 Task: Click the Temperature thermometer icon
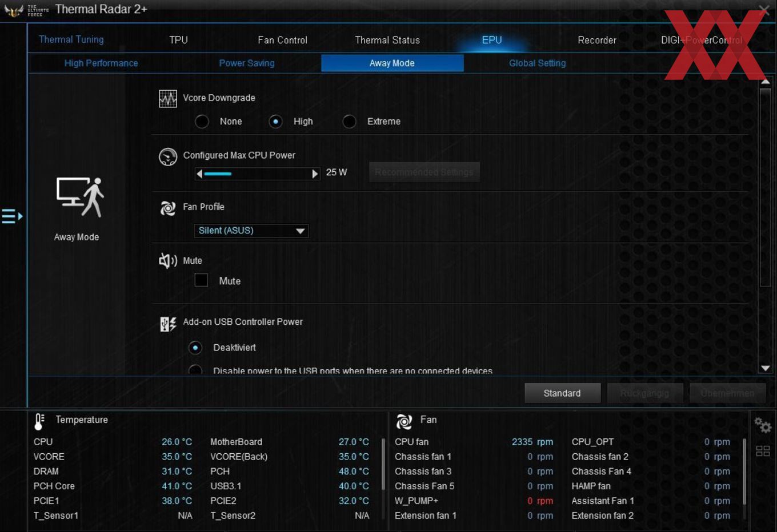(39, 421)
